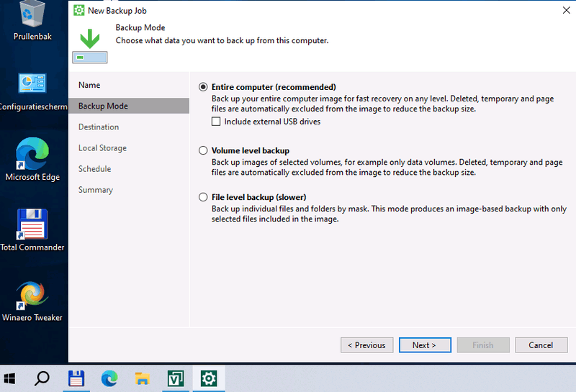This screenshot has width=576, height=392.
Task: Click the < Previous button
Action: [366, 345]
